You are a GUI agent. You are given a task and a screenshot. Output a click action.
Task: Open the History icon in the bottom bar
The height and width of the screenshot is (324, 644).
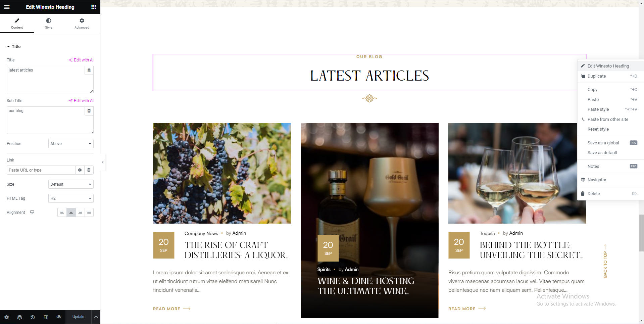click(33, 317)
